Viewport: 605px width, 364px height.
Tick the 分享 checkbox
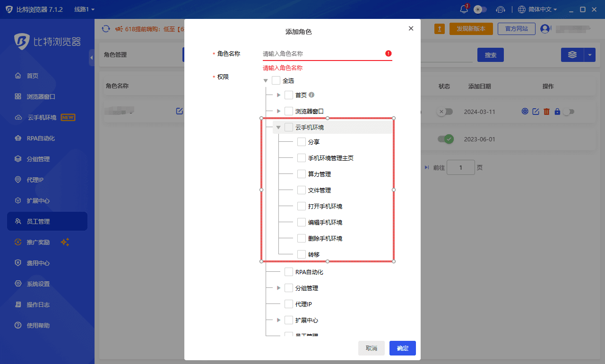tap(302, 142)
